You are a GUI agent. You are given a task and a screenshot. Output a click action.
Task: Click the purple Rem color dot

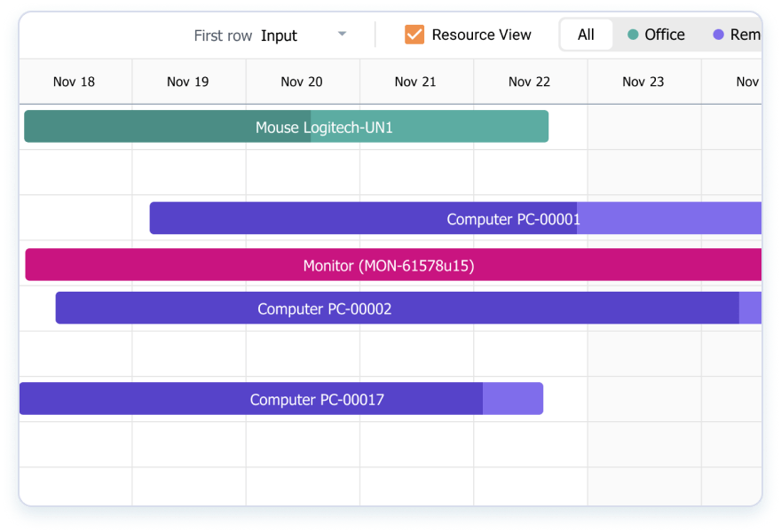pos(718,35)
